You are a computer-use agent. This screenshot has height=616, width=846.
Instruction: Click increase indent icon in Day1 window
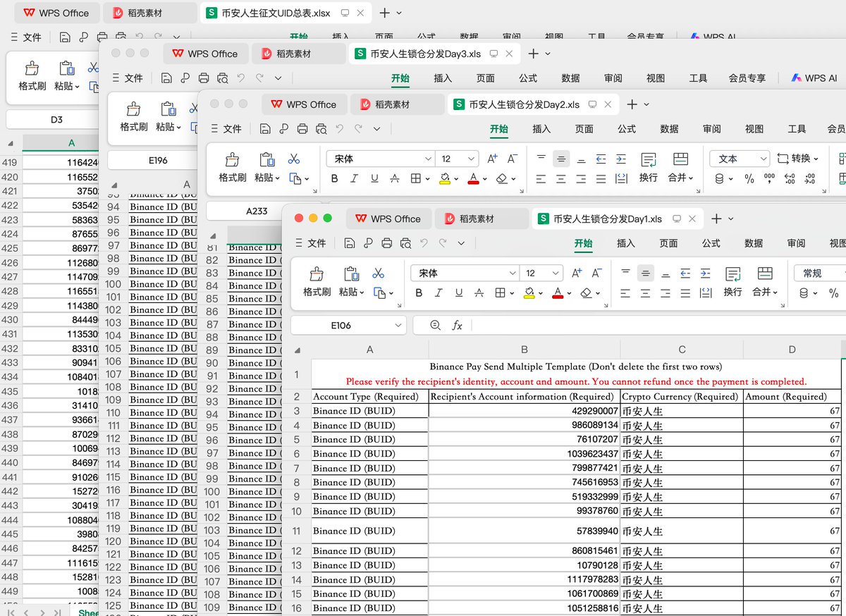tap(705, 273)
